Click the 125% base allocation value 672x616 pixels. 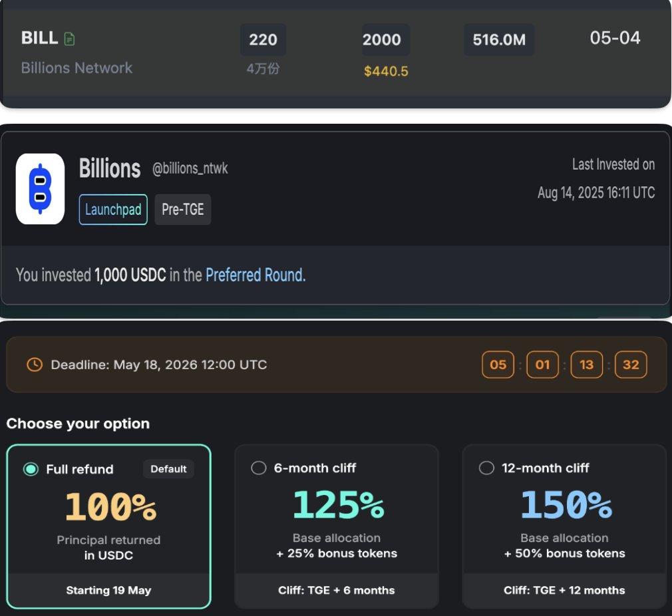339,505
